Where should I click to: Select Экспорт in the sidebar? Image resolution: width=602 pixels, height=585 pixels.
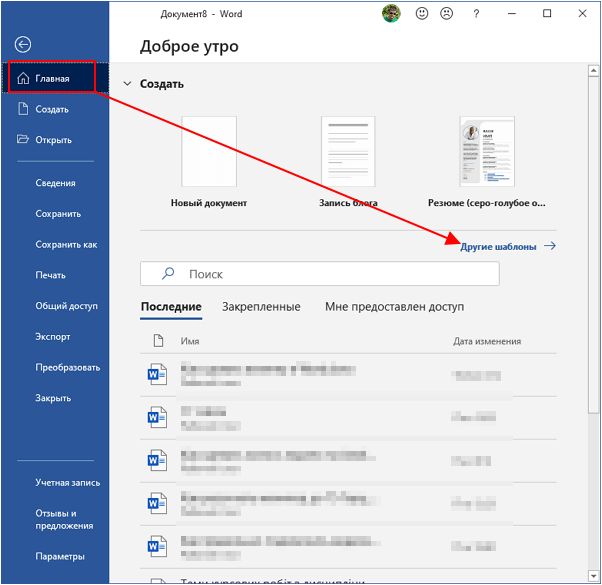53,337
